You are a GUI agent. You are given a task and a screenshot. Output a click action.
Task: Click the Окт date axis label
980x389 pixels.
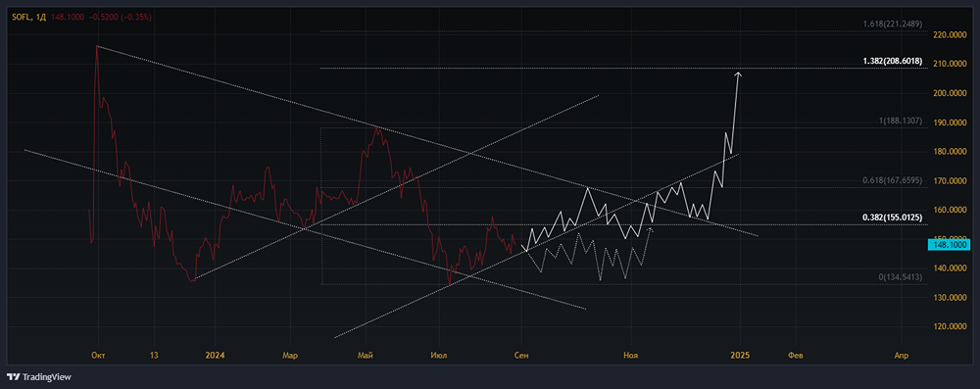click(97, 356)
